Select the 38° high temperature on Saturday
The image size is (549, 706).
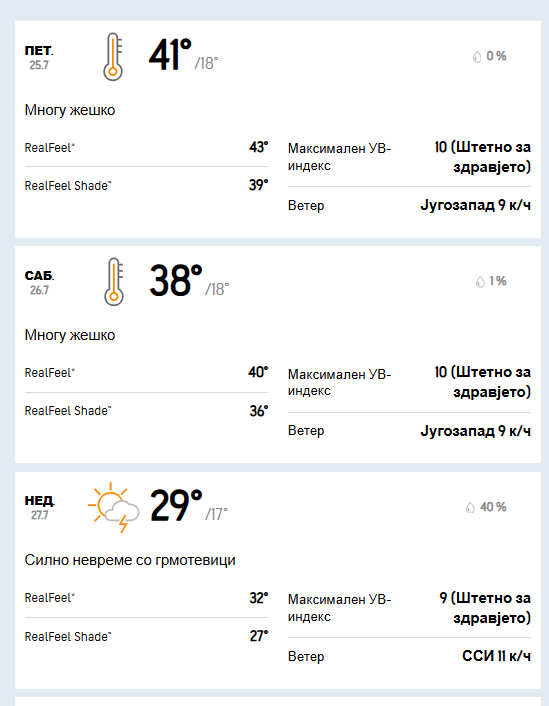[176, 280]
